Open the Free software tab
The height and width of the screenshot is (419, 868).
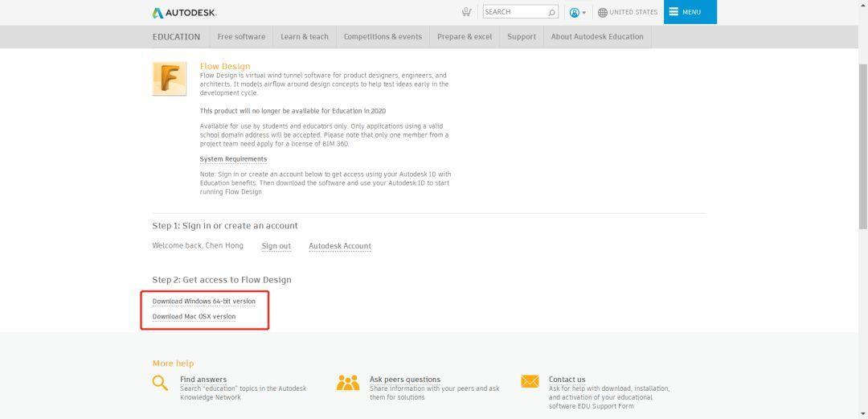tap(241, 36)
